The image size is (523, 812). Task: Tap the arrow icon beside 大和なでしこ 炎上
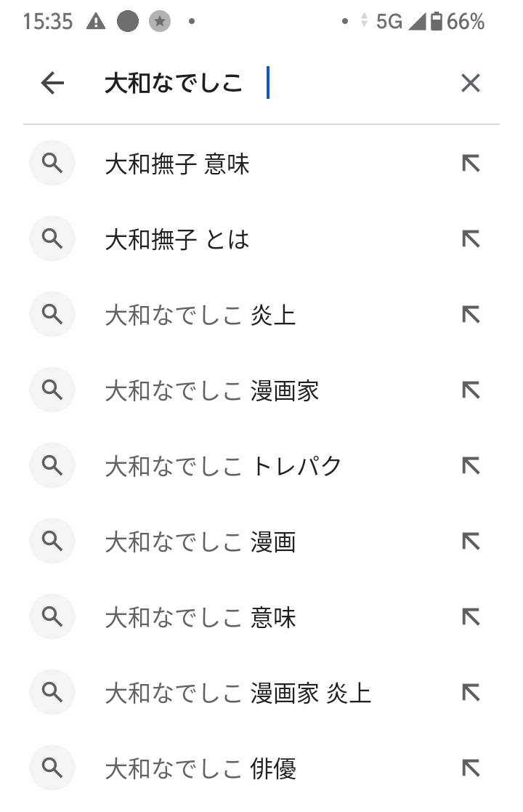click(x=471, y=315)
